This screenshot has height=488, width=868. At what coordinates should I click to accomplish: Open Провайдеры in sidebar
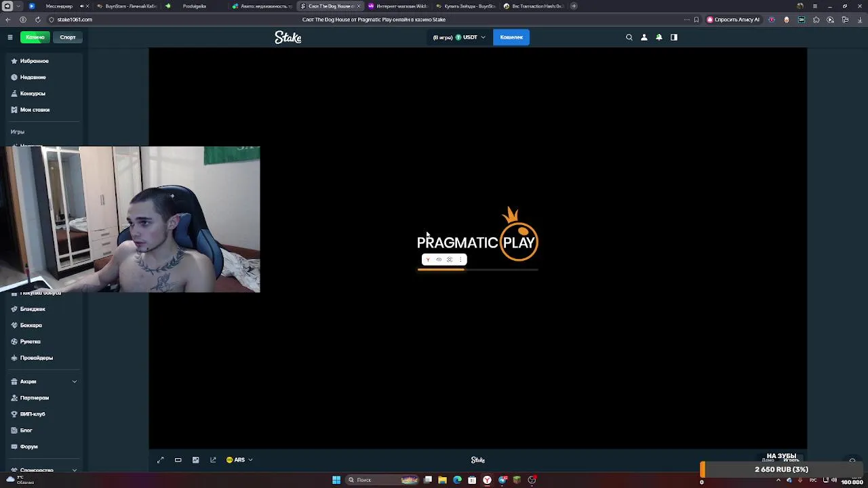37,358
